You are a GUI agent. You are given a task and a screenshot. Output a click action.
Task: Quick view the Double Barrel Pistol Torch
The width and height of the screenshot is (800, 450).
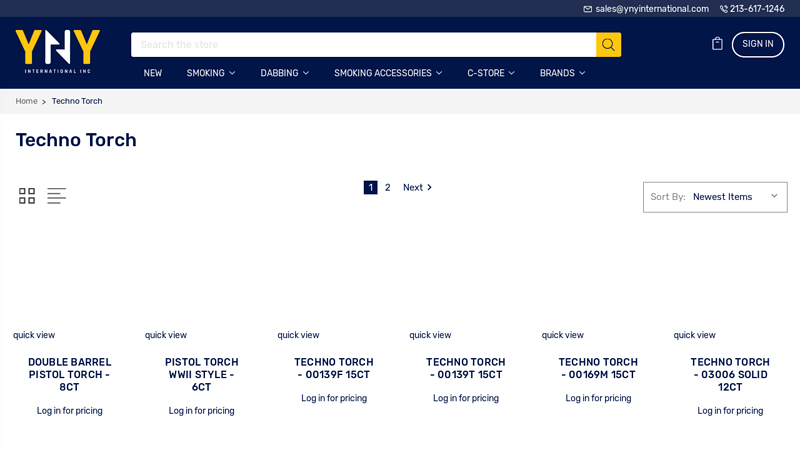[34, 335]
